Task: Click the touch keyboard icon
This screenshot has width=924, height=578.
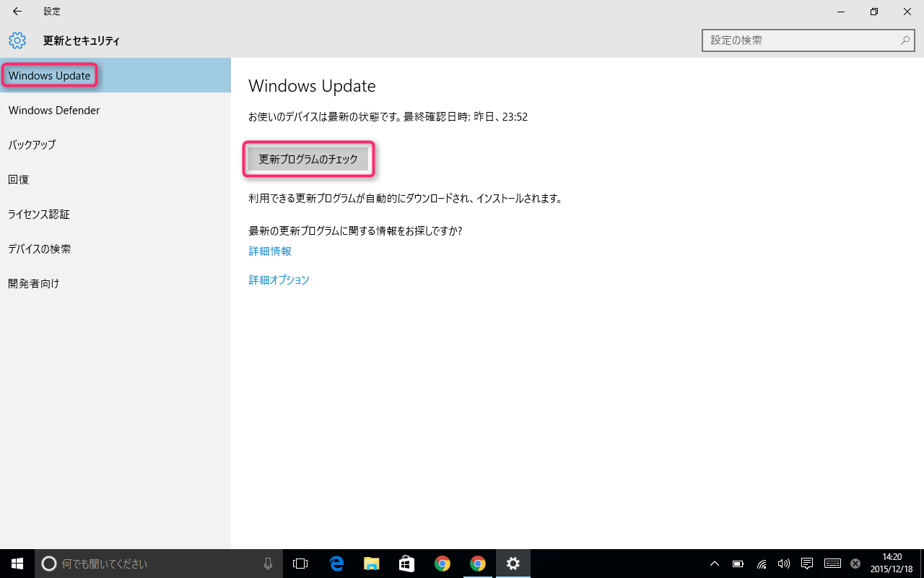Action: click(832, 564)
